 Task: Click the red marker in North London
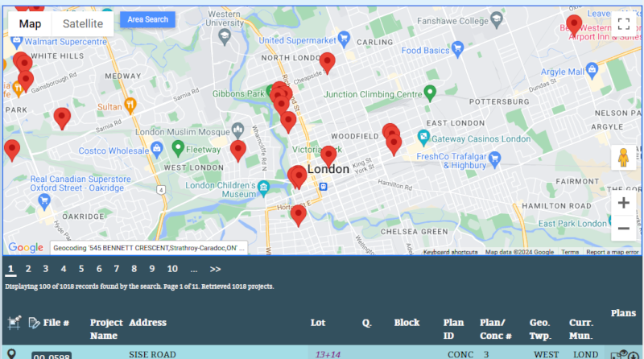pyautogui.click(x=327, y=63)
